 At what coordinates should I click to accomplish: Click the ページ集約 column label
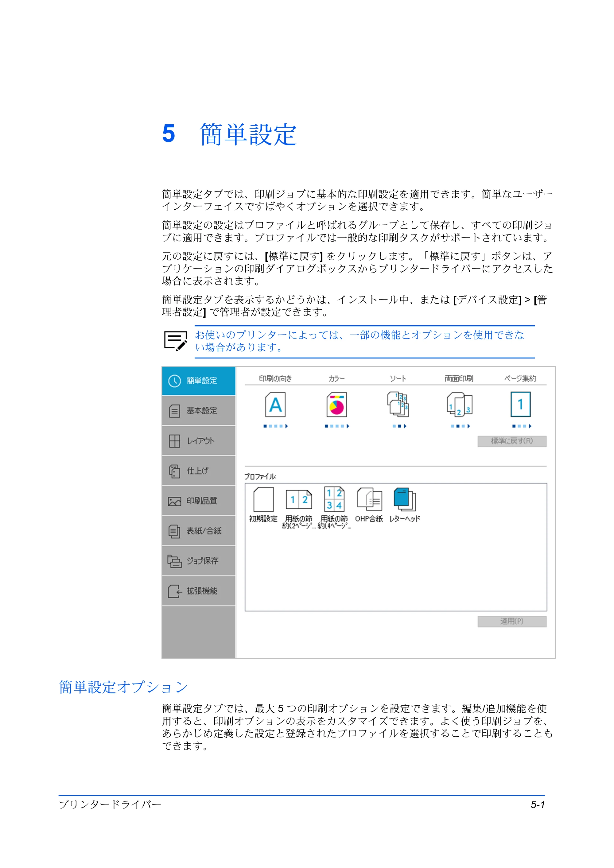(520, 378)
